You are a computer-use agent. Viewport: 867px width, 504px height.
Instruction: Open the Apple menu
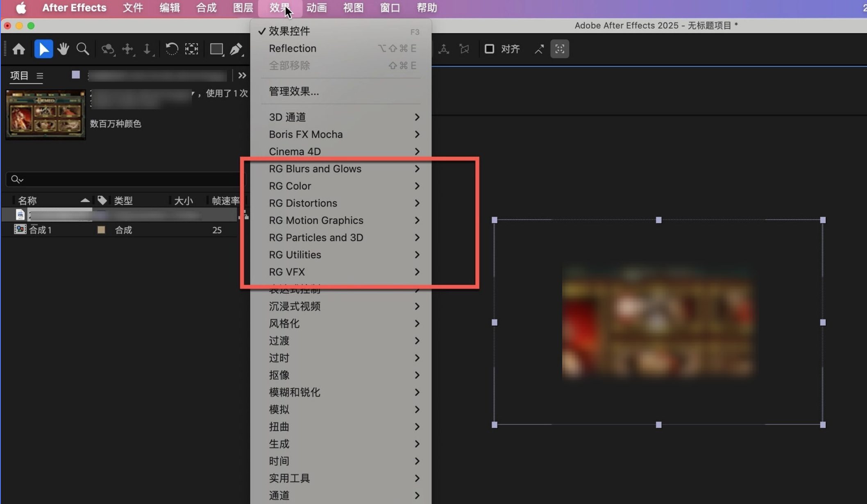click(21, 8)
